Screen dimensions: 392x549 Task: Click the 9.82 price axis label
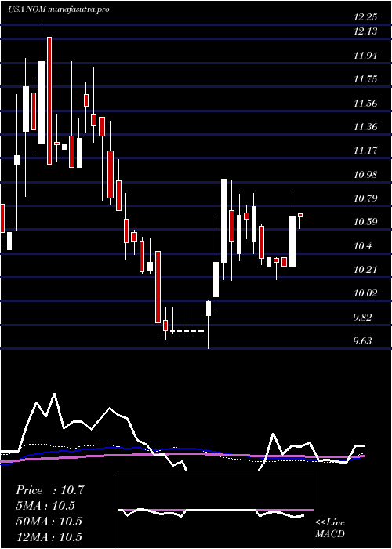[x=362, y=317]
